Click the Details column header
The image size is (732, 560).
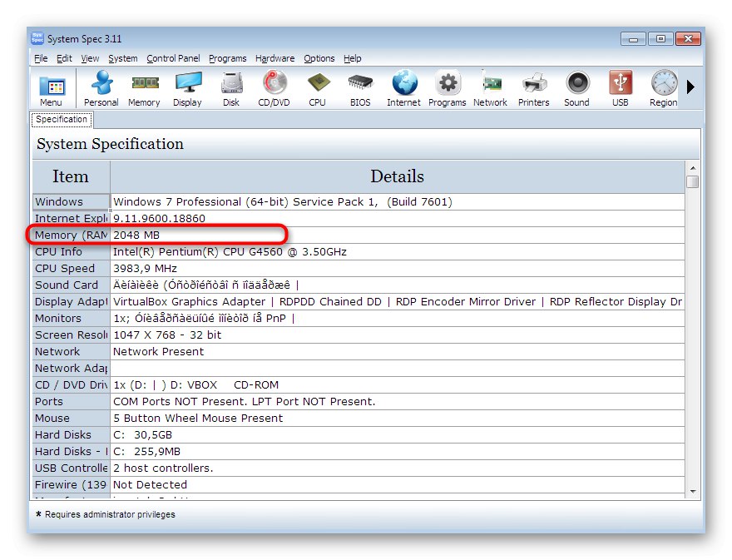coord(398,176)
